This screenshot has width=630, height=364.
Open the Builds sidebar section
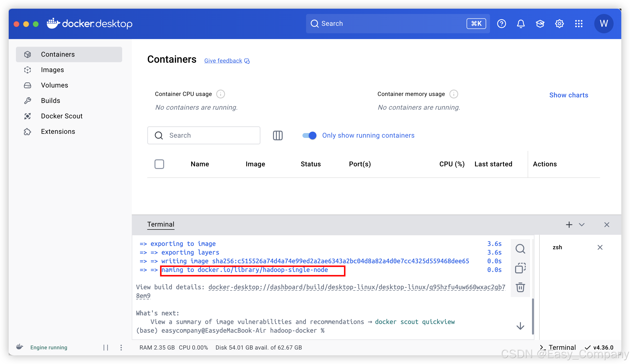pos(69,101)
